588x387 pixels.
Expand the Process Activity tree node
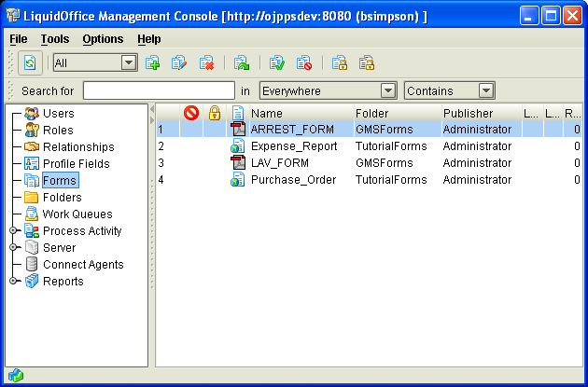click(x=13, y=231)
